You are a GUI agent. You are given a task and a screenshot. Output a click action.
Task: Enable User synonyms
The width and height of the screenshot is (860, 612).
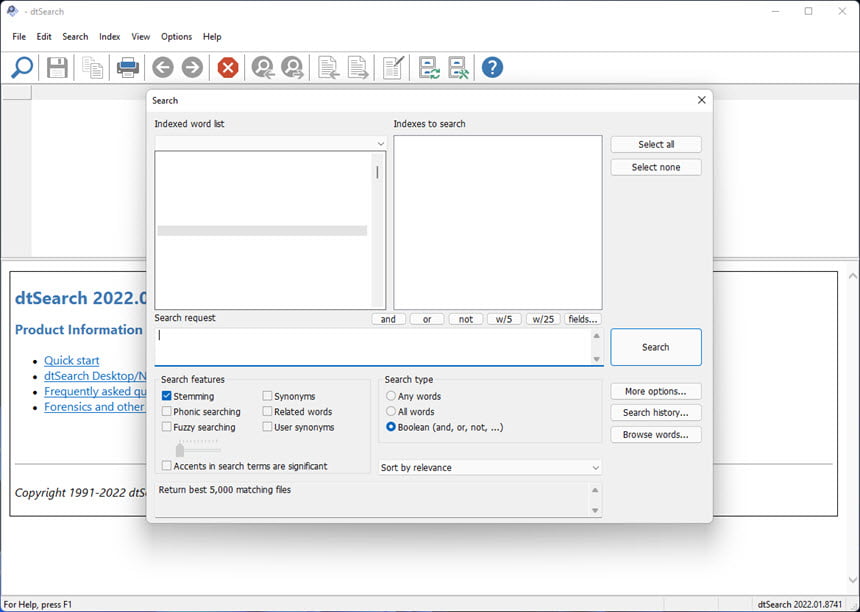267,426
